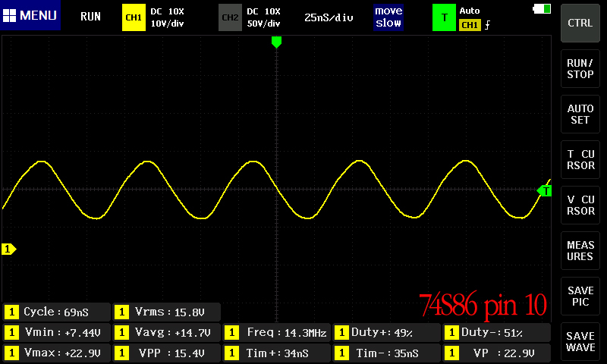Click the SAVE WAVE button
Screen dimensions: 607x364
pyautogui.click(x=580, y=341)
